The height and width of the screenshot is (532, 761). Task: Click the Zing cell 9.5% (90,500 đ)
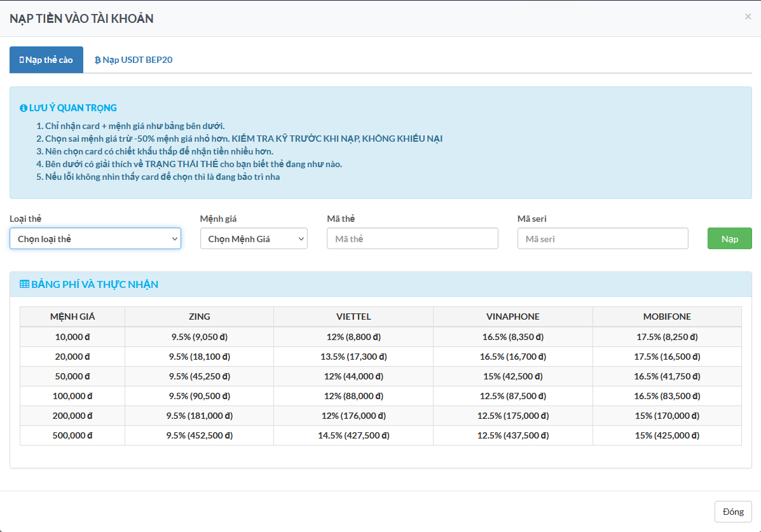(200, 396)
